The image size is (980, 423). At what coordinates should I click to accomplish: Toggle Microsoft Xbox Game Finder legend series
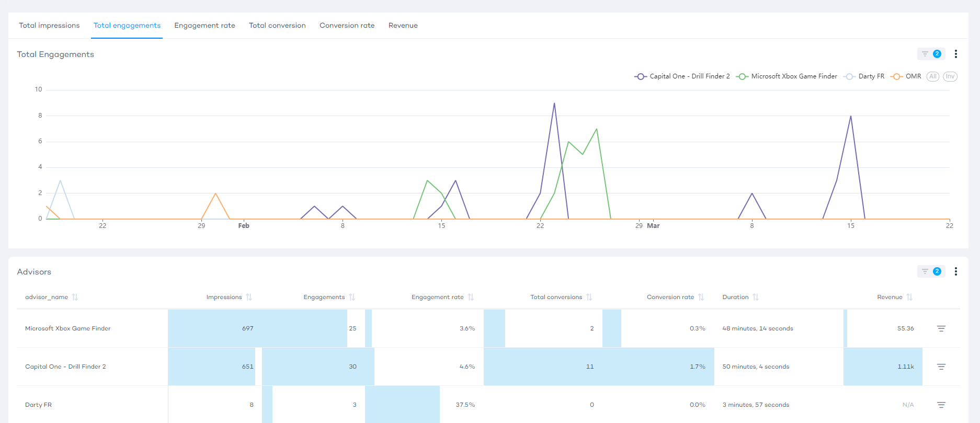[x=787, y=76]
